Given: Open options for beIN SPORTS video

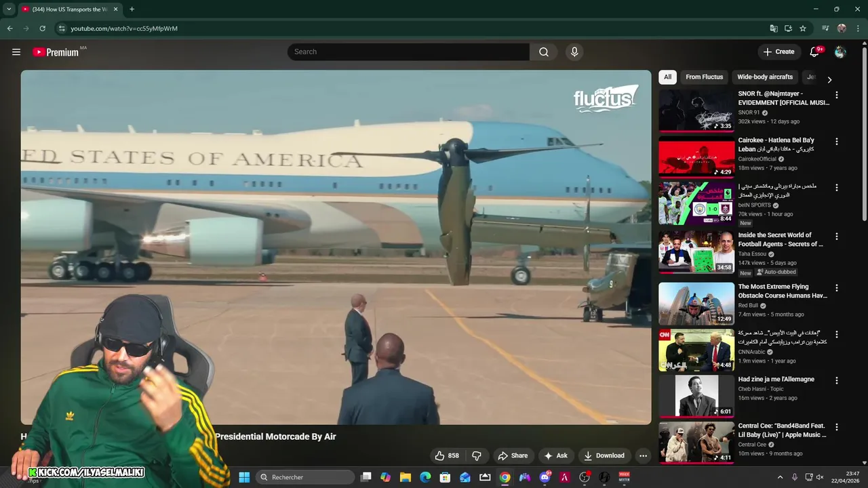Looking at the screenshot, I should pos(836,188).
